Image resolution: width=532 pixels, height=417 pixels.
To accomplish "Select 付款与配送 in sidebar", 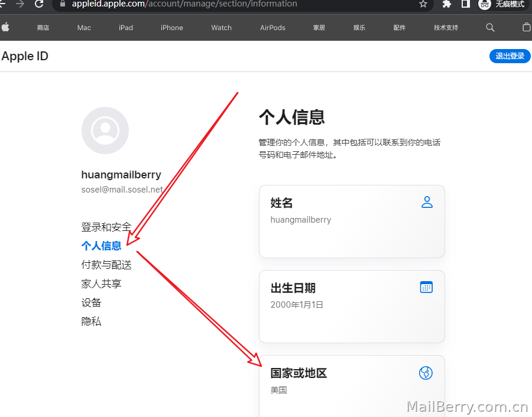I will [106, 265].
